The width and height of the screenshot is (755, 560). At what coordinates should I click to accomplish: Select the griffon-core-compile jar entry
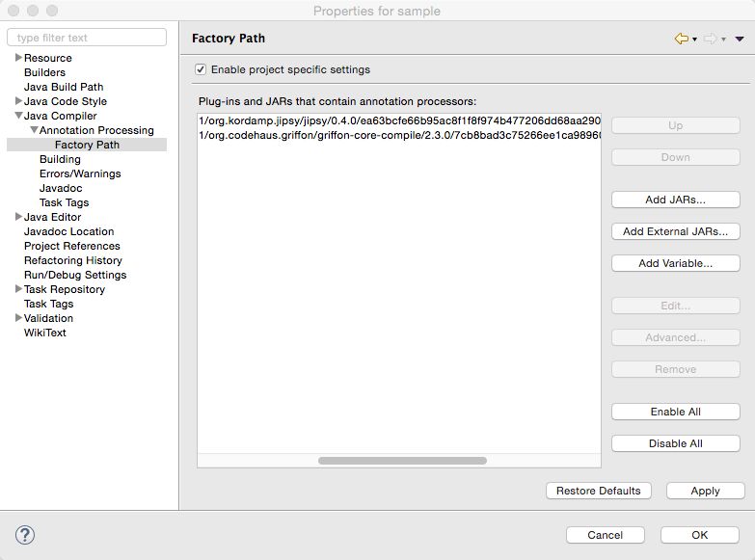point(399,135)
